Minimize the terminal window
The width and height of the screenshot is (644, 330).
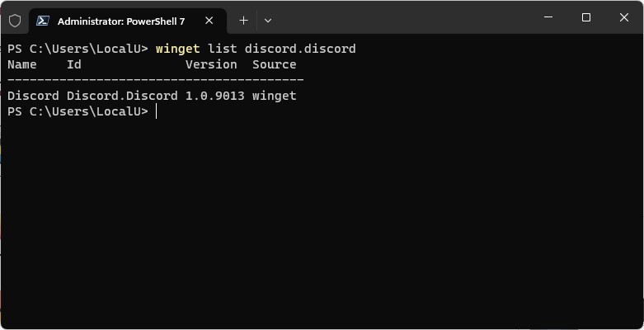pos(548,17)
